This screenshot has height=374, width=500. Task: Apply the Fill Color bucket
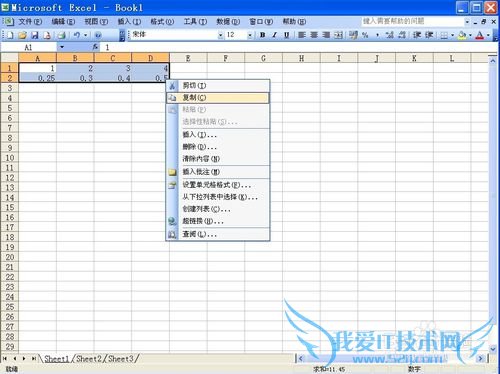coord(462,35)
